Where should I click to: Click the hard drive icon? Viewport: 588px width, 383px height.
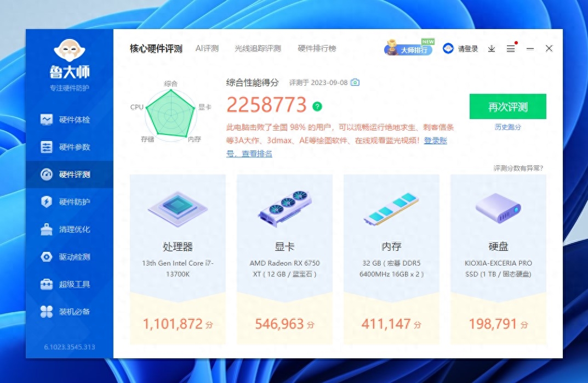[x=498, y=208]
